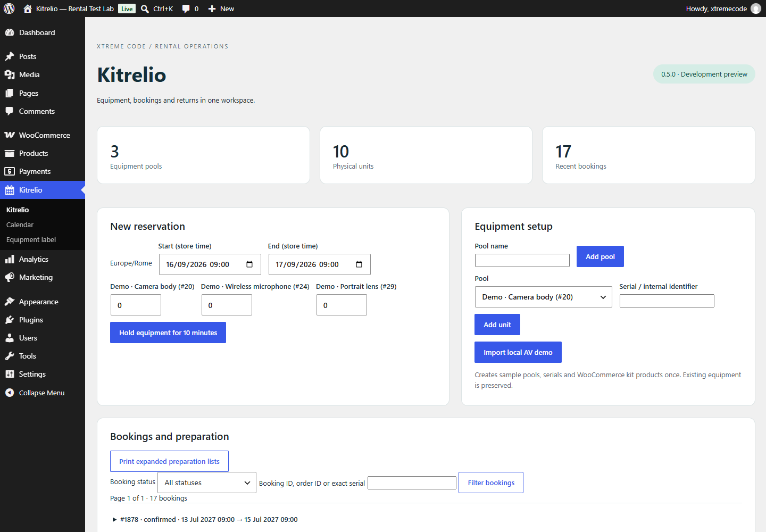Click the Collapse Menu arrow icon
The height and width of the screenshot is (532, 766).
click(10, 393)
